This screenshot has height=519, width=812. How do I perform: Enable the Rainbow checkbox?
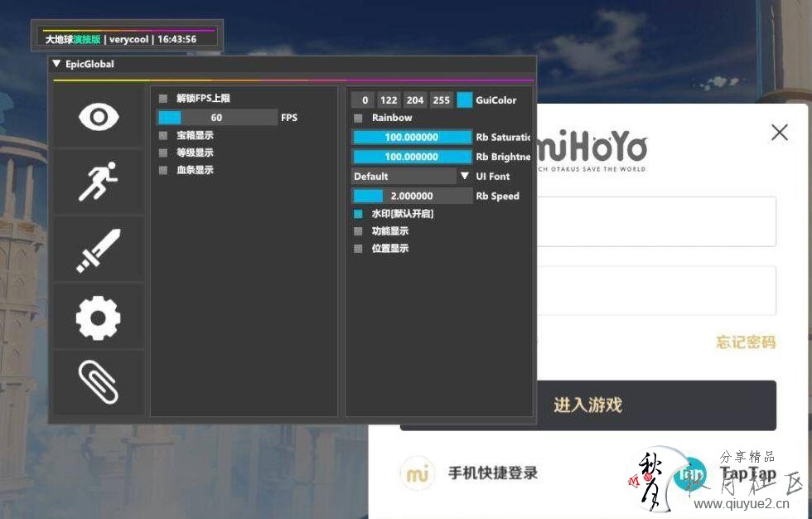tap(358, 118)
